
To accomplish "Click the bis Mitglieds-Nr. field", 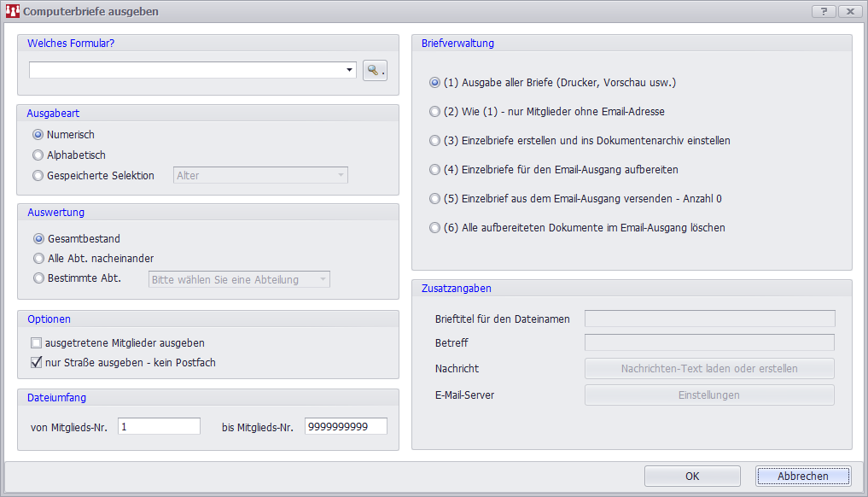I will coord(346,427).
